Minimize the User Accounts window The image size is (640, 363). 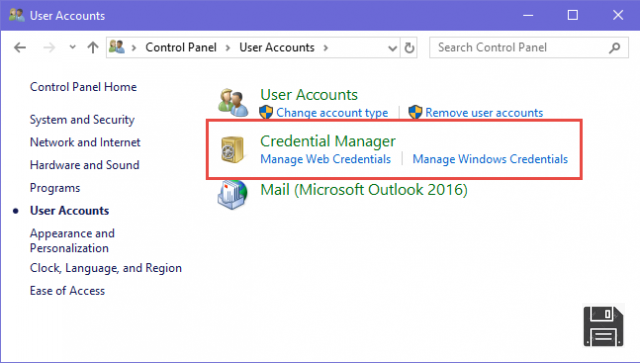[x=528, y=16]
